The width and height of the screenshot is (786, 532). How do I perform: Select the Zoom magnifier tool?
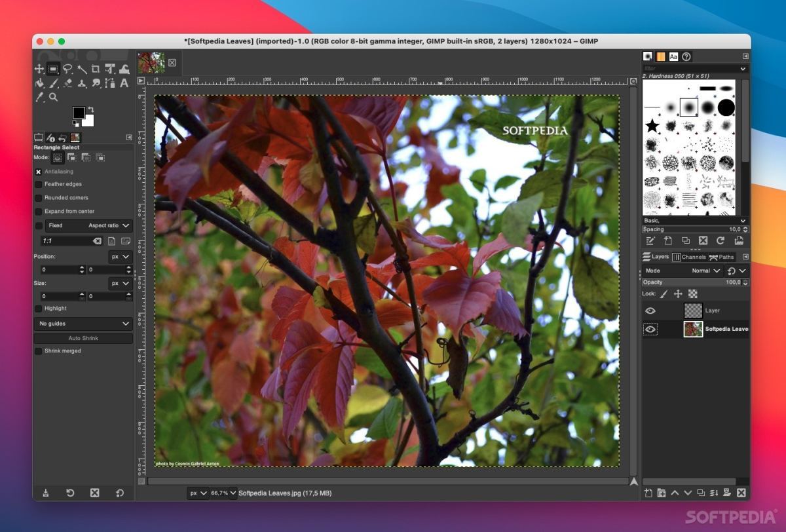(53, 97)
